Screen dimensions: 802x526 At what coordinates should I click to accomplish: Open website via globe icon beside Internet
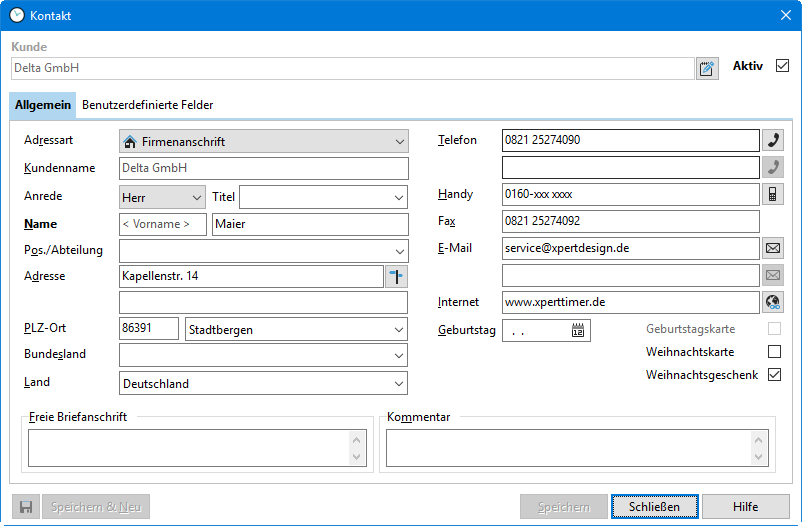click(773, 302)
